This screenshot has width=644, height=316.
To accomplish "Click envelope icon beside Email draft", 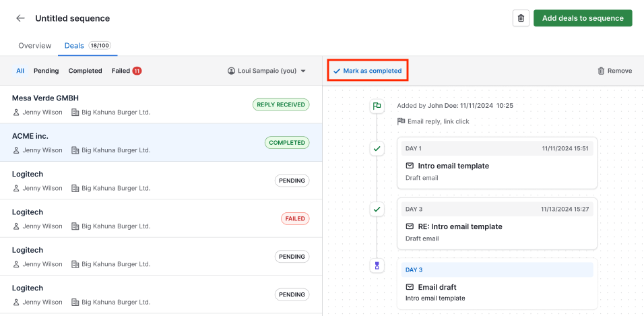I will click(x=409, y=287).
